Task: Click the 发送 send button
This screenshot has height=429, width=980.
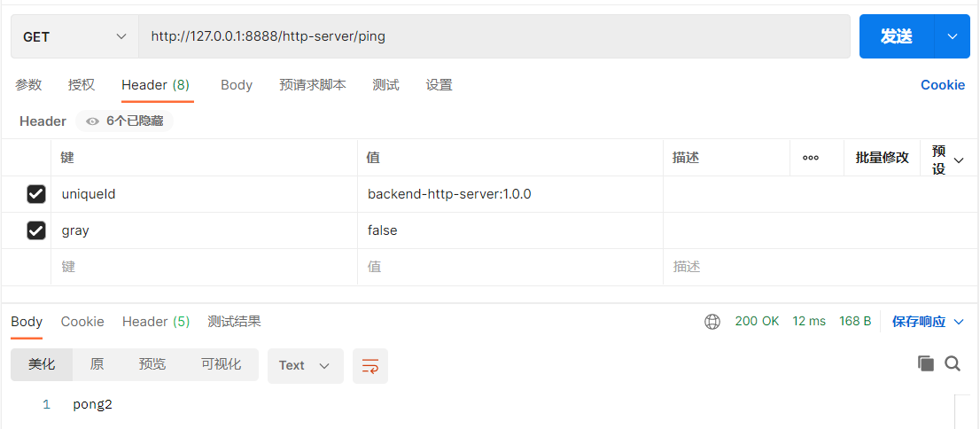Action: point(896,36)
